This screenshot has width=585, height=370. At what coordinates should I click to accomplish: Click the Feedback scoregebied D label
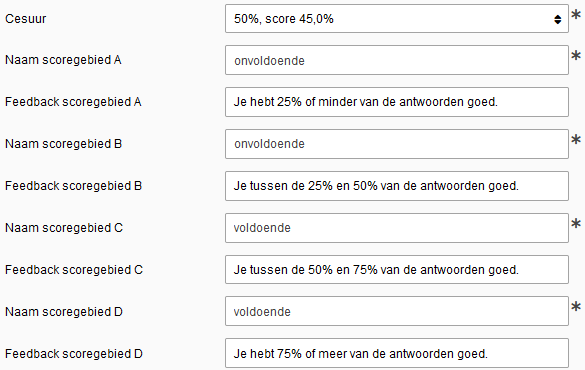(x=74, y=354)
